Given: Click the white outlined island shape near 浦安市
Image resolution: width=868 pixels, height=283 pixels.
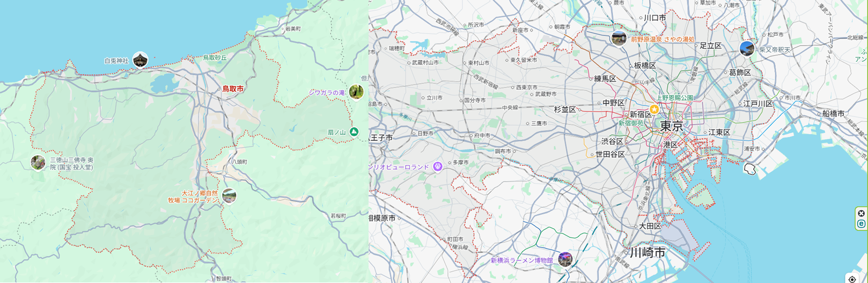Looking at the screenshot, I should (750, 169).
